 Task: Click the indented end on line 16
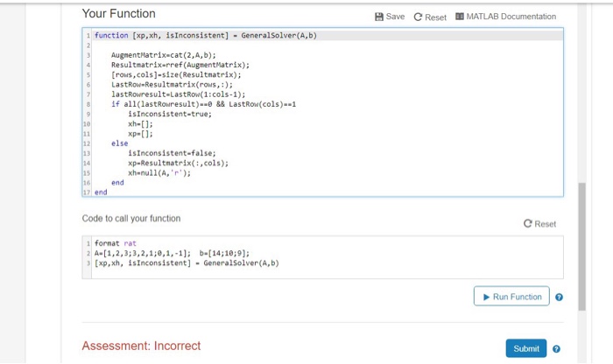coord(117,182)
